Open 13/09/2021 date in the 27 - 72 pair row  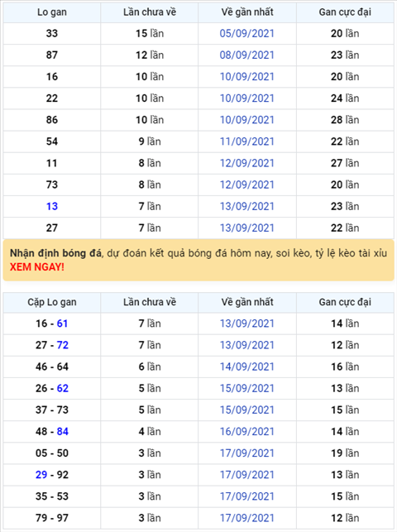(x=246, y=345)
